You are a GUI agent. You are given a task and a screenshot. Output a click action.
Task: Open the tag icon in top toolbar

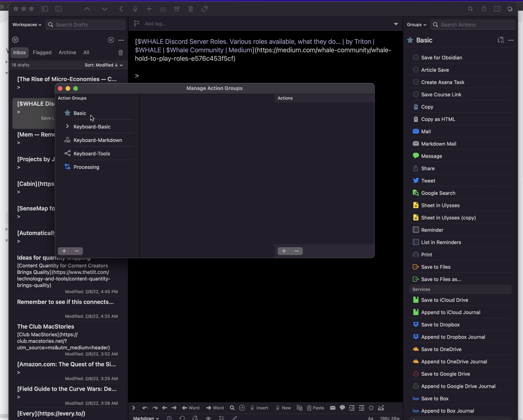pyautogui.click(x=204, y=9)
